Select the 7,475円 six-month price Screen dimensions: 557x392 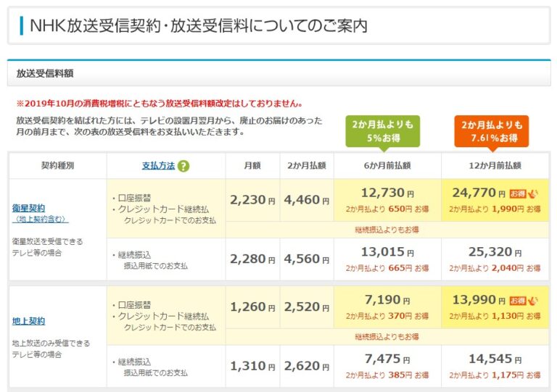tap(387, 359)
